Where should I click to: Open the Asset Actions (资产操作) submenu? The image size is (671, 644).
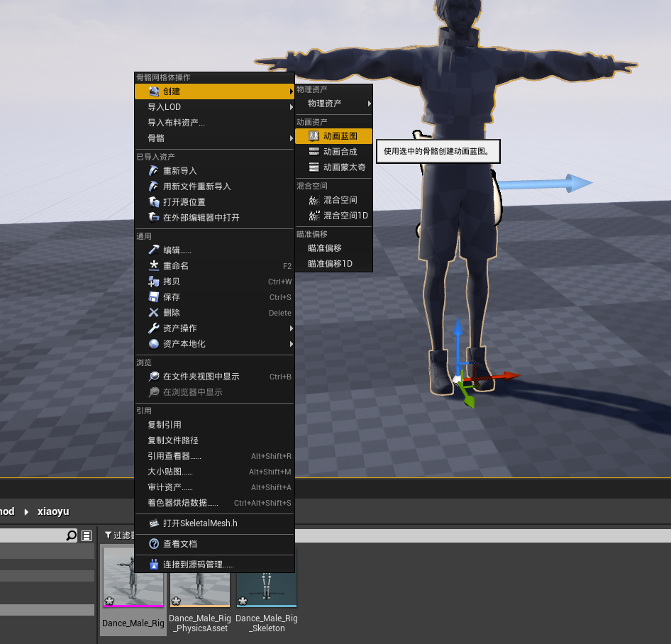click(x=213, y=328)
